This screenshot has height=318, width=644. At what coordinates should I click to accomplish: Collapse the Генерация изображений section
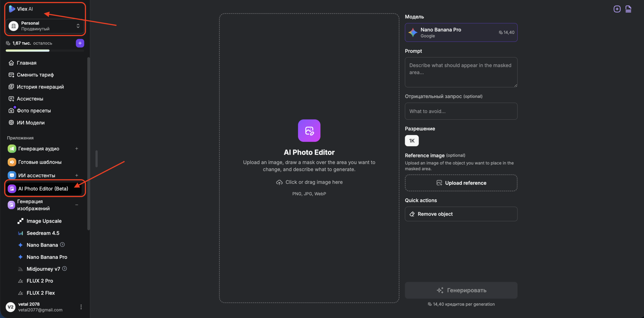pos(77,205)
